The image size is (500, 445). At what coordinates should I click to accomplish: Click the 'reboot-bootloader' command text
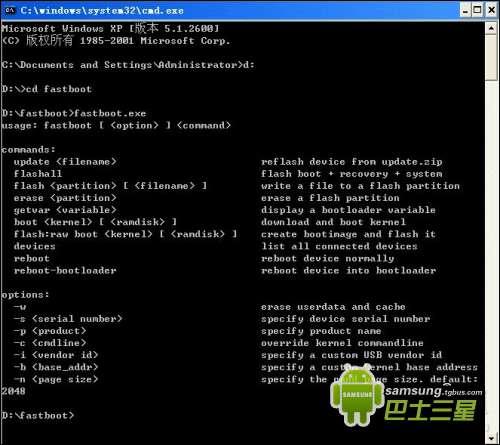pos(65,270)
